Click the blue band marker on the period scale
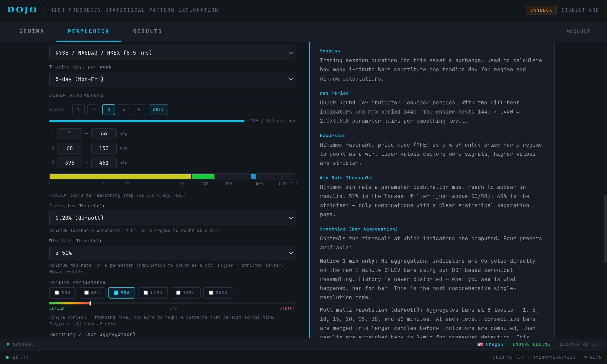Image resolution: width=607 pixels, height=364 pixels. (254, 177)
